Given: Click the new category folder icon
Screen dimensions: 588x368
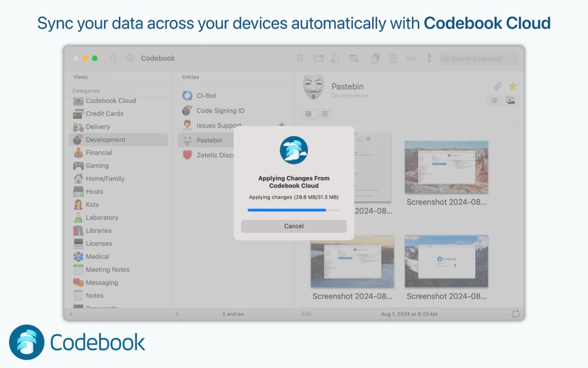Looking at the screenshot, I should click(318, 58).
